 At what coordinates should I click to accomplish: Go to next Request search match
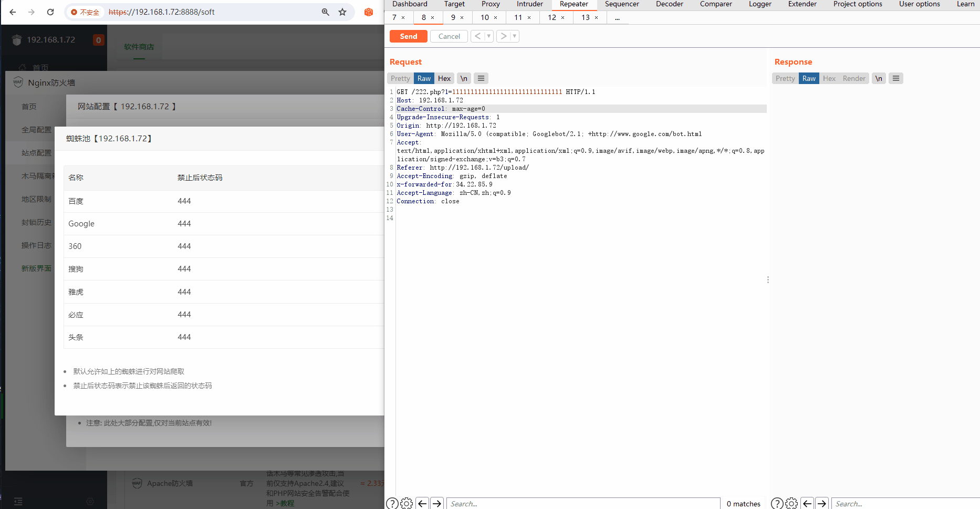[437, 503]
